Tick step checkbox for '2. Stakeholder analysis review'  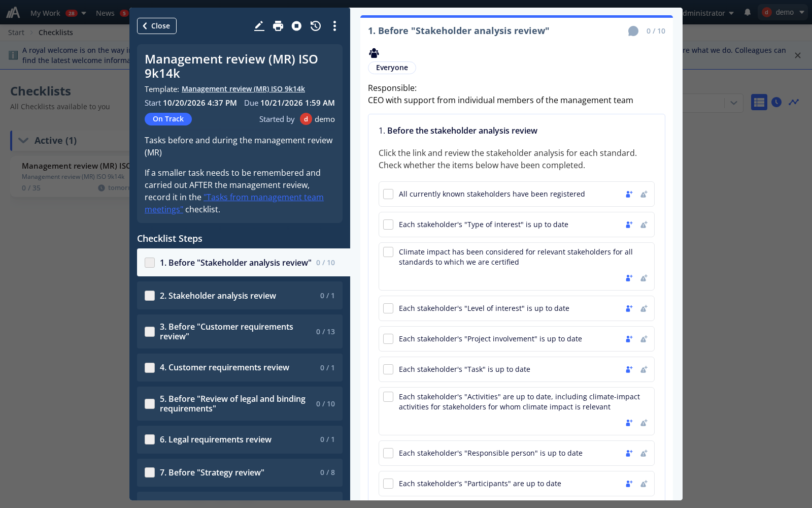[150, 296]
